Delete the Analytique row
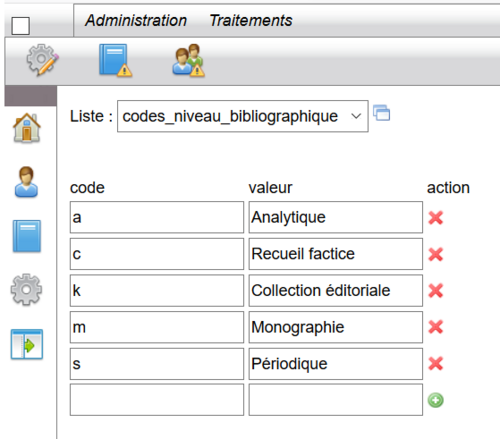The image size is (500, 439). click(x=436, y=218)
